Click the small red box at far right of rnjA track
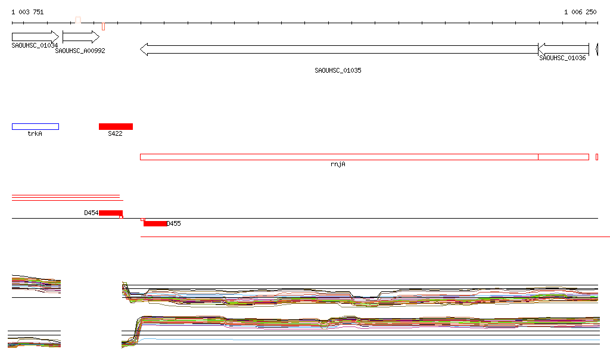This screenshot has height=364, width=610. 597,157
